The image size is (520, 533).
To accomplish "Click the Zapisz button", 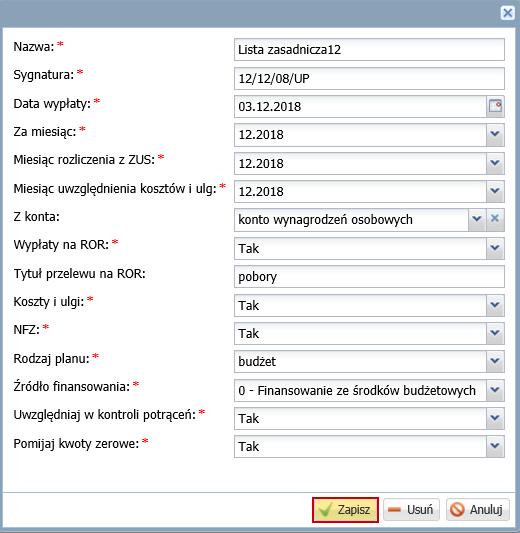I will coord(345,510).
